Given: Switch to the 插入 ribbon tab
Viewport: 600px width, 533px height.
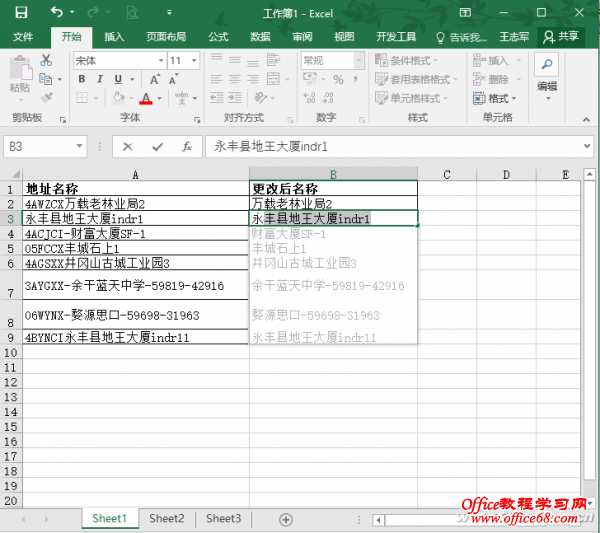Looking at the screenshot, I should tap(114, 37).
